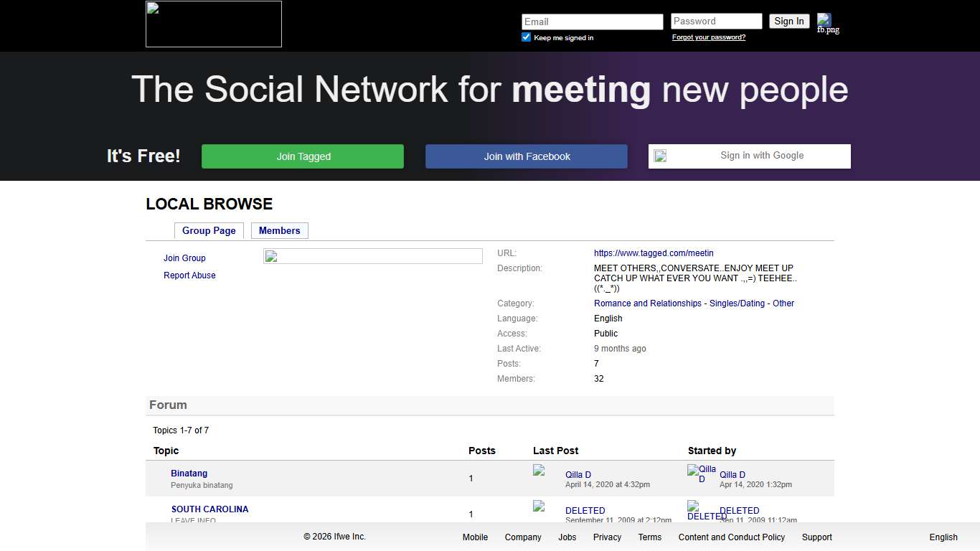Image resolution: width=980 pixels, height=551 pixels.
Task: Open the Forgot your password link
Action: click(x=708, y=37)
